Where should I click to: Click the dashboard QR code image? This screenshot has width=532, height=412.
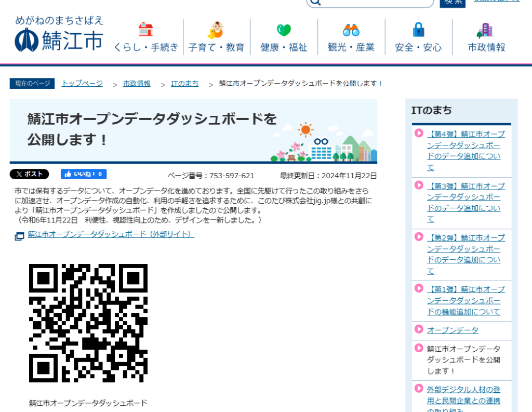point(88,323)
